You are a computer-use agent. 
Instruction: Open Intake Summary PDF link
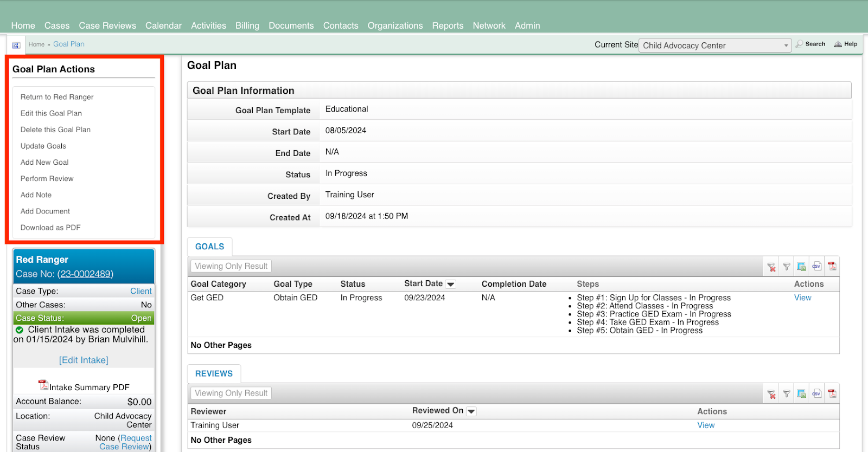coord(90,387)
